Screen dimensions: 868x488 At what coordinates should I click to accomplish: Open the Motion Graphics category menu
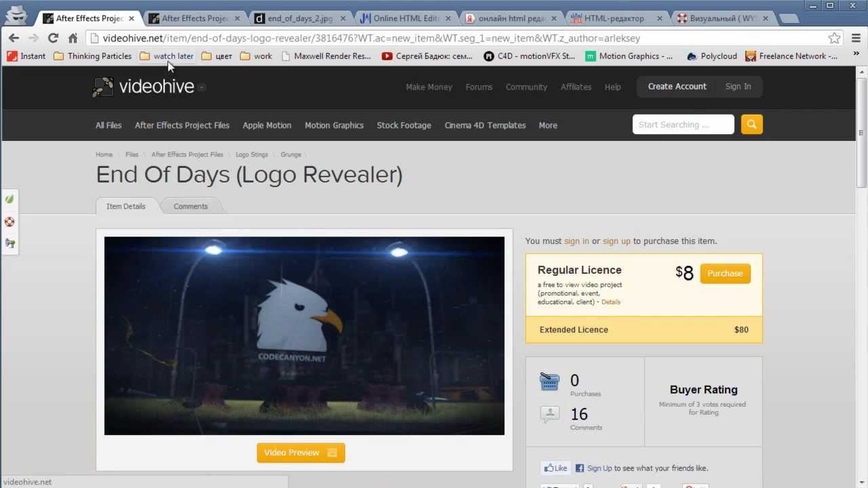point(334,125)
